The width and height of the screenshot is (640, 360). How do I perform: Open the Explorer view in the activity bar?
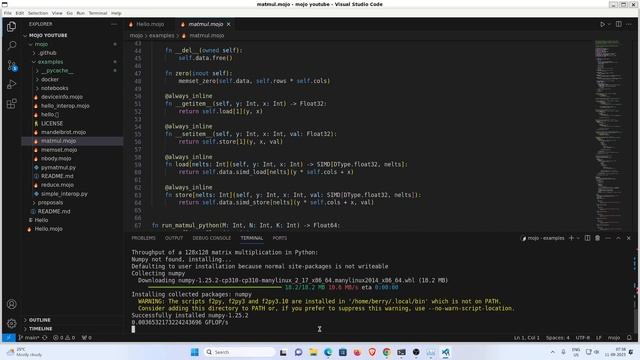pyautogui.click(x=11, y=27)
